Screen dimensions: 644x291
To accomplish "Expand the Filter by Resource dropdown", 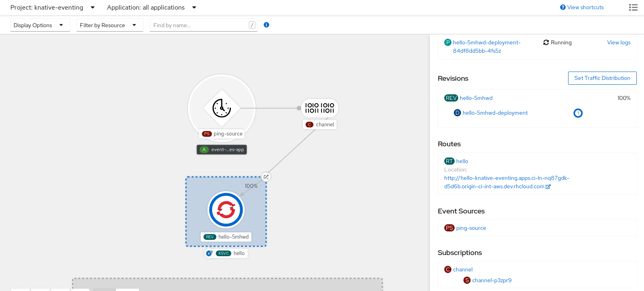I will pyautogui.click(x=108, y=25).
